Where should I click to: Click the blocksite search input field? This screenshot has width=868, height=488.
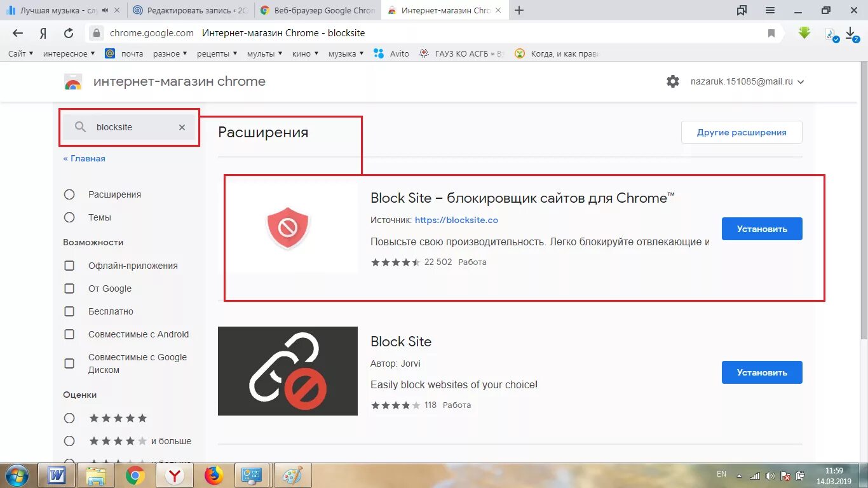coord(130,127)
